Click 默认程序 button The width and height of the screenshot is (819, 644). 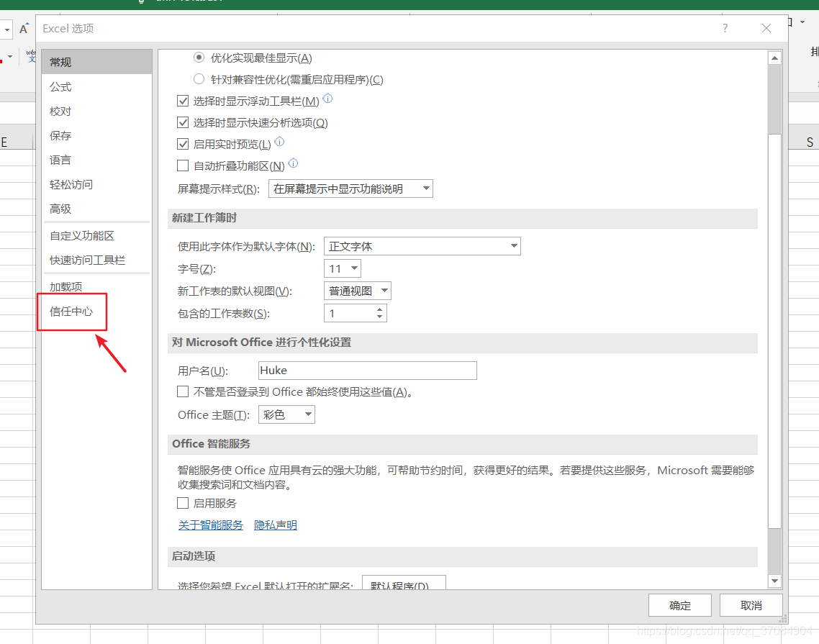pos(404,582)
